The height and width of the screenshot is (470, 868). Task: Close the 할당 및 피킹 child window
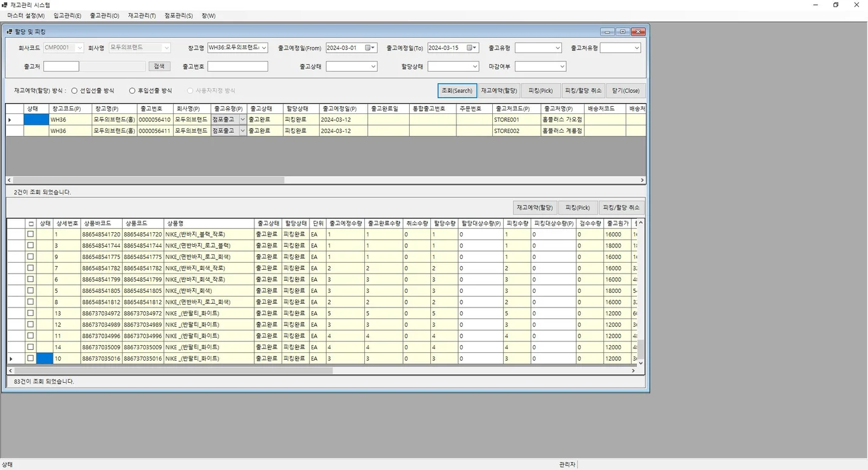point(638,32)
